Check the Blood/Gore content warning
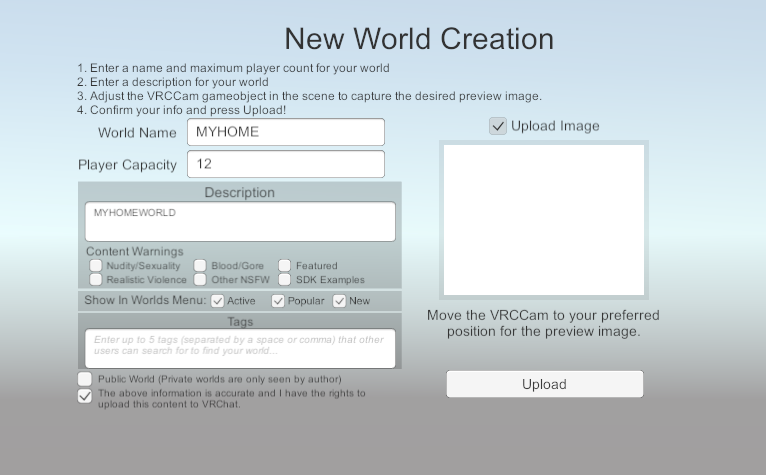Viewport: 766px width, 475px height. point(200,265)
